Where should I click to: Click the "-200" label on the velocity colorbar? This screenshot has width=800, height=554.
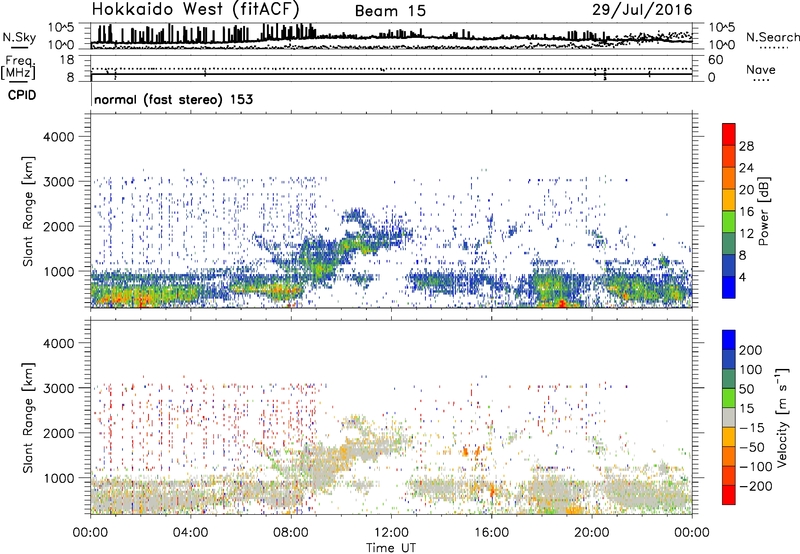[x=755, y=487]
